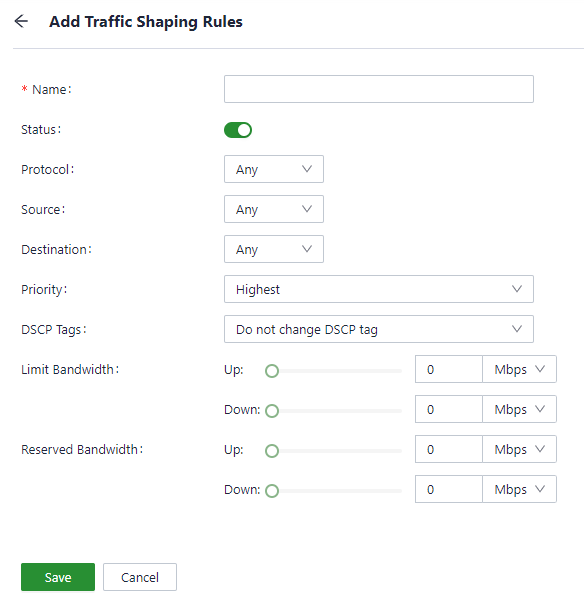The width and height of the screenshot is (584, 615).
Task: Click the Cancel button
Action: pos(140,577)
